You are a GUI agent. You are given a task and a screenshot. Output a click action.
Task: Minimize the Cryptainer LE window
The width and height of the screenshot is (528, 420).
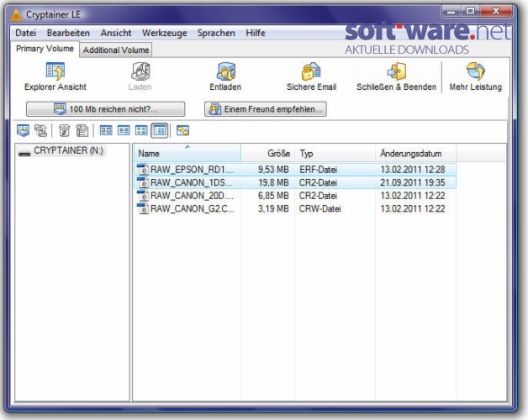[451, 12]
